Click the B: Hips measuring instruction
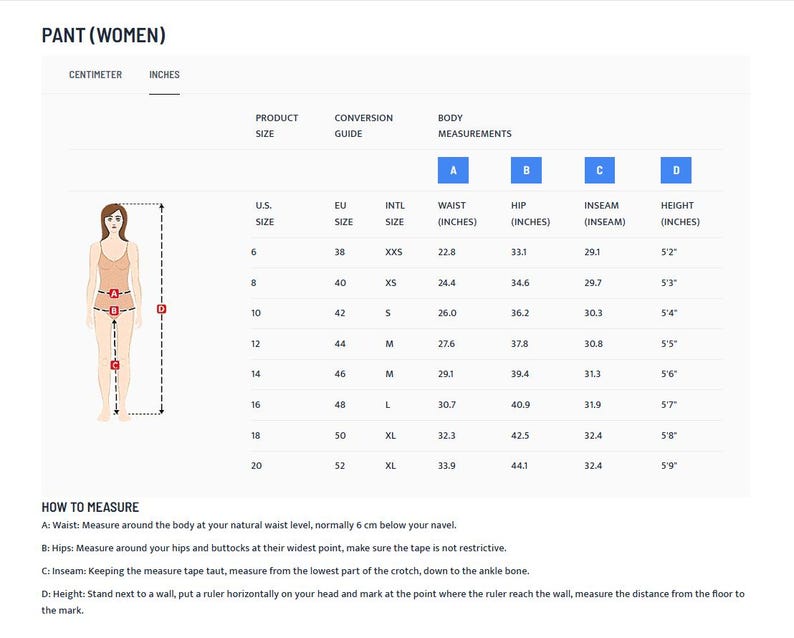The image size is (794, 638). coord(274,548)
